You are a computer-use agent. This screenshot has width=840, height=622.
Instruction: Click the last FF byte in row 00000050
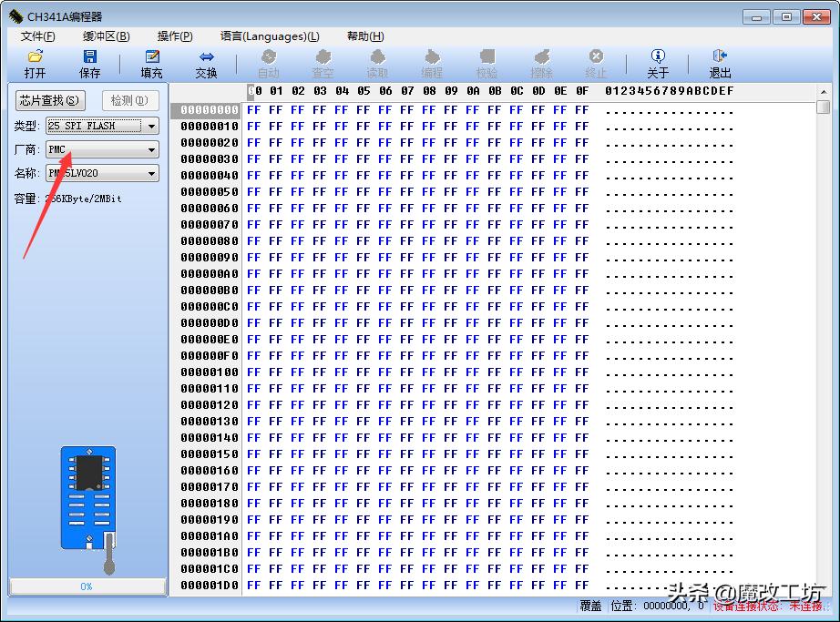[x=582, y=192]
